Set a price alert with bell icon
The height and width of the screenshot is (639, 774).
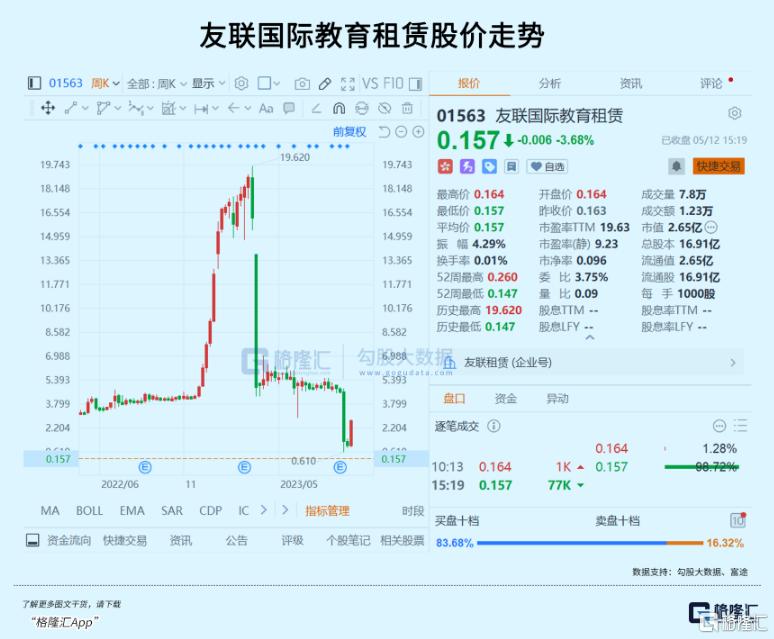(677, 166)
